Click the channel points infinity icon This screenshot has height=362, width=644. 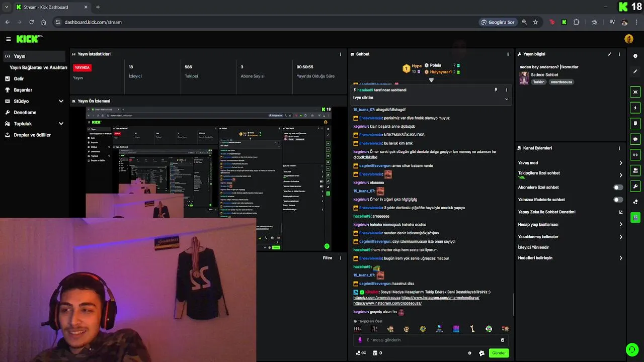(x=361, y=353)
